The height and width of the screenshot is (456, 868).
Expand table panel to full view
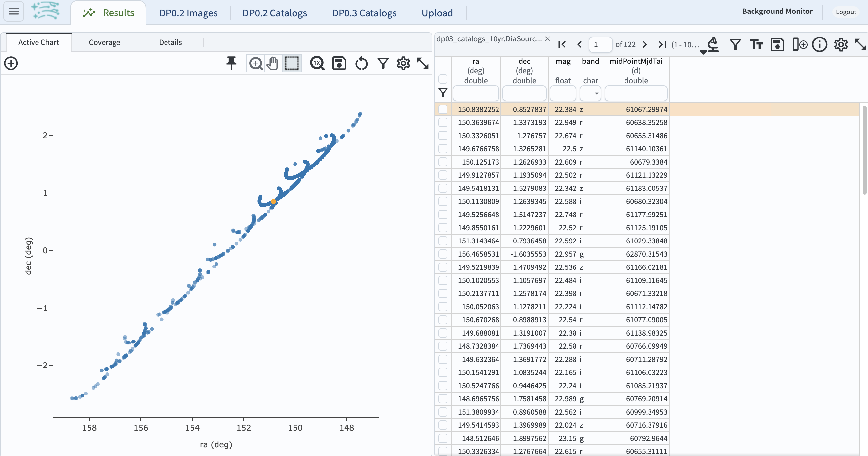click(860, 44)
